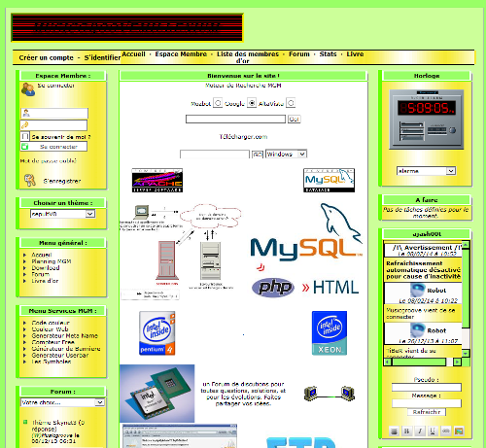
Task: Click the Intel processor chips photo
Action: 157,394
